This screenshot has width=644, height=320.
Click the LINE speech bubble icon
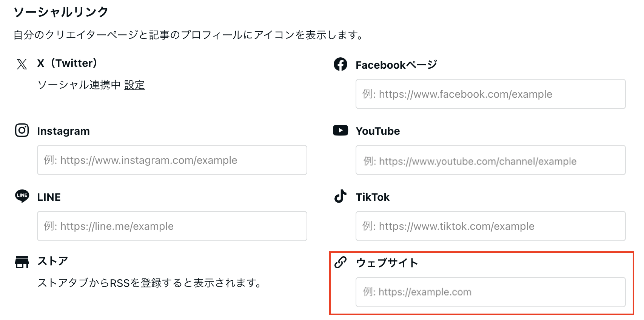22,196
